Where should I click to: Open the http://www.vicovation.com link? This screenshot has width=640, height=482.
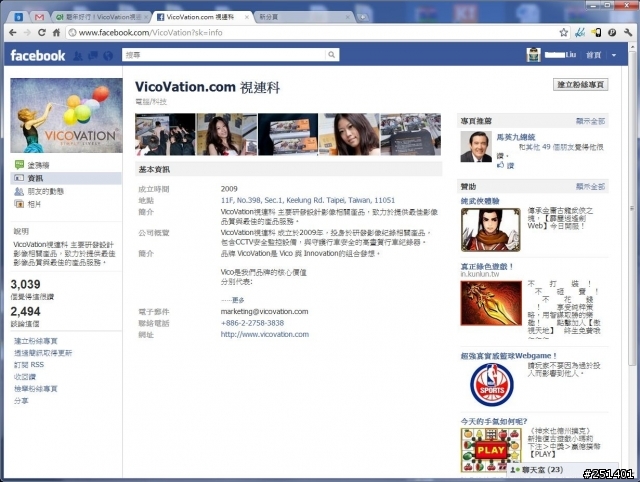pyautogui.click(x=264, y=334)
